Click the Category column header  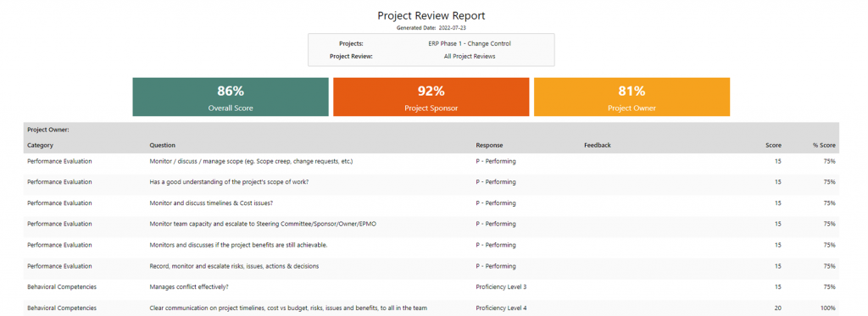[x=40, y=146]
